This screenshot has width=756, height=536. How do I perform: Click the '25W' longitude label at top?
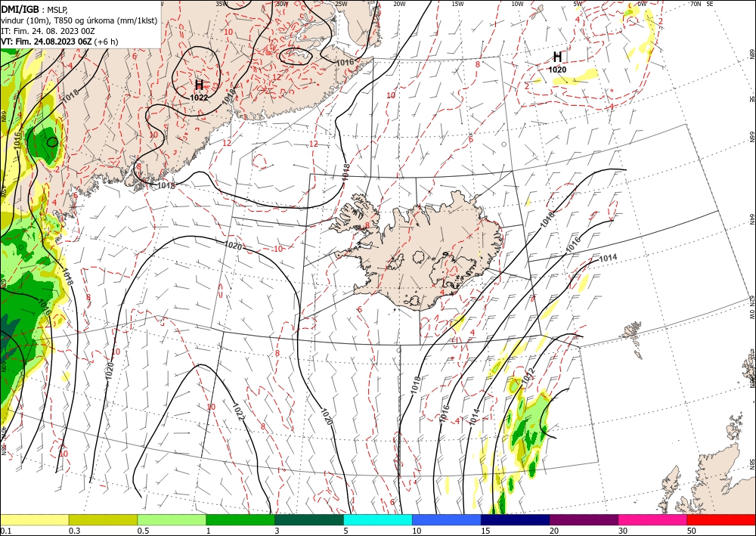341,4
